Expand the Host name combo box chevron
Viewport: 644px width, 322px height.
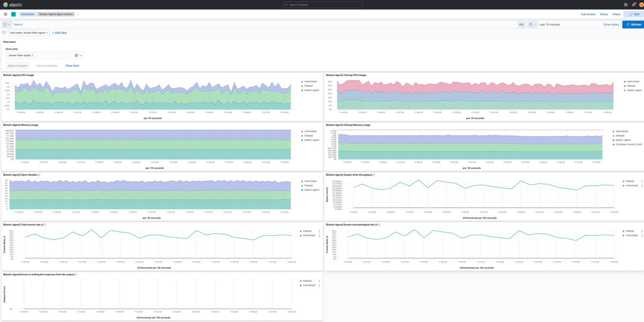coord(81,56)
